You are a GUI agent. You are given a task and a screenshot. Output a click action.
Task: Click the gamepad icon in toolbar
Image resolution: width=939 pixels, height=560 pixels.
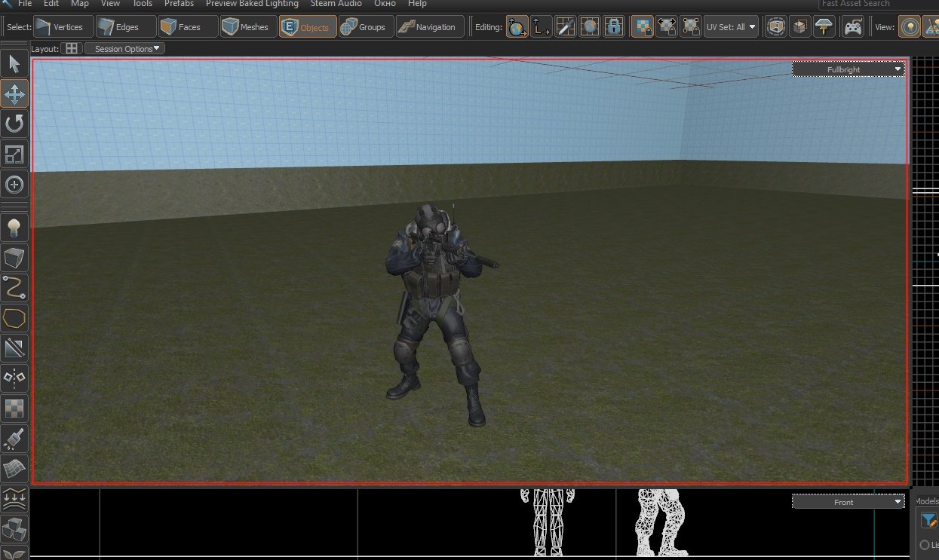[853, 27]
